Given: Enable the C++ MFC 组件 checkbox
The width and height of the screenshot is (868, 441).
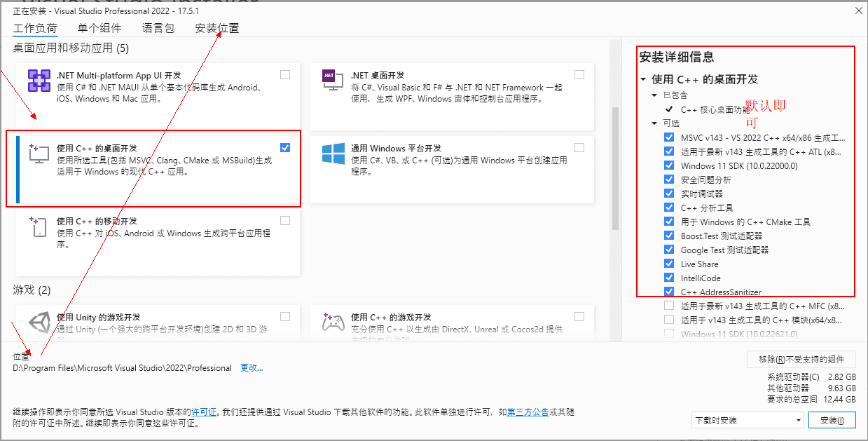Looking at the screenshot, I should [x=668, y=306].
